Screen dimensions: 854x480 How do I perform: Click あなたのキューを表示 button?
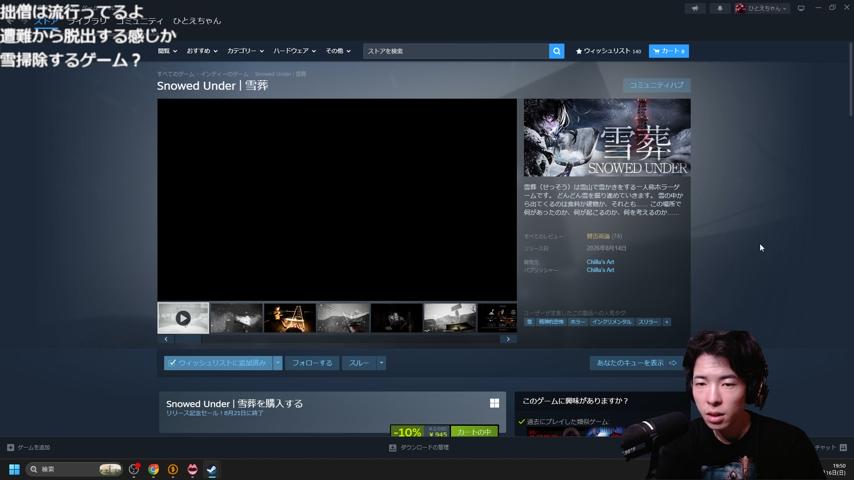[x=636, y=363]
